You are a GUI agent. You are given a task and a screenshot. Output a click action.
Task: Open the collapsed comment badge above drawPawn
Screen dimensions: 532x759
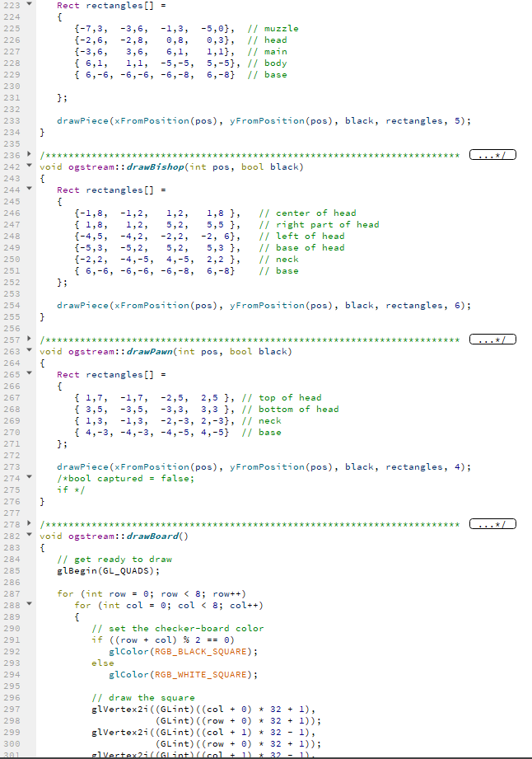(492, 340)
